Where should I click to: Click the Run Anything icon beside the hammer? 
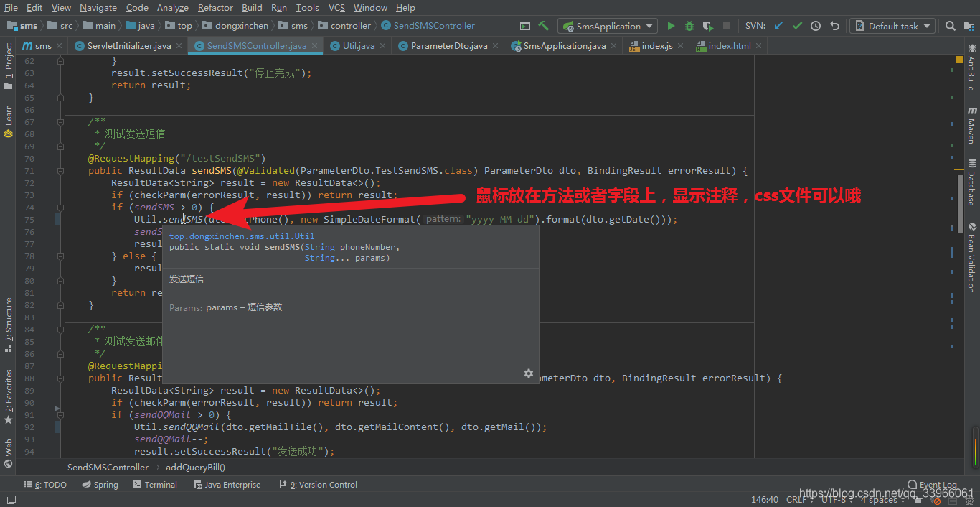pos(525,26)
